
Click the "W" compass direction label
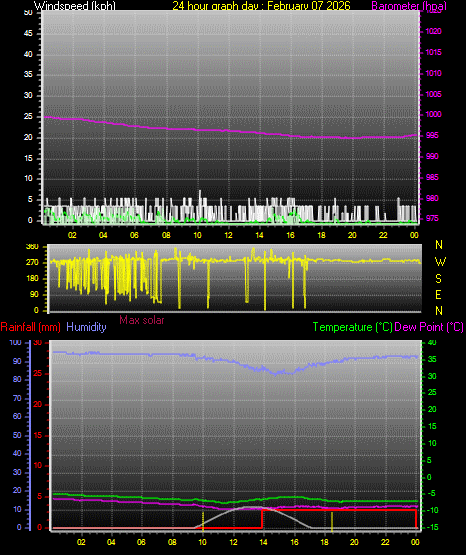click(440, 262)
